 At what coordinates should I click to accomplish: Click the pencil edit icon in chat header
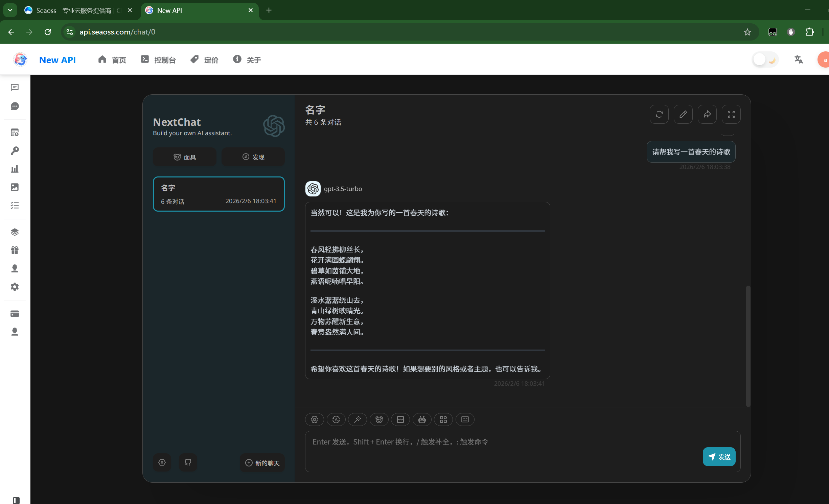683,114
